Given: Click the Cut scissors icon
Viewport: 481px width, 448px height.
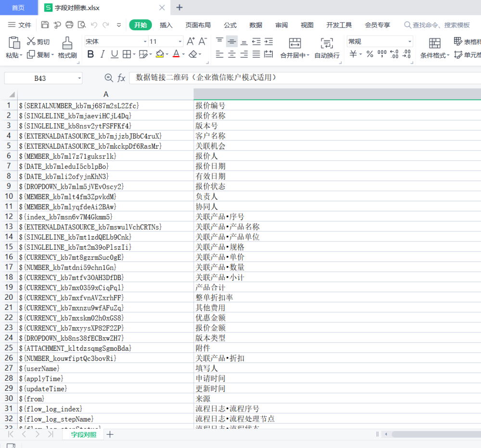Looking at the screenshot, I should 31,41.
